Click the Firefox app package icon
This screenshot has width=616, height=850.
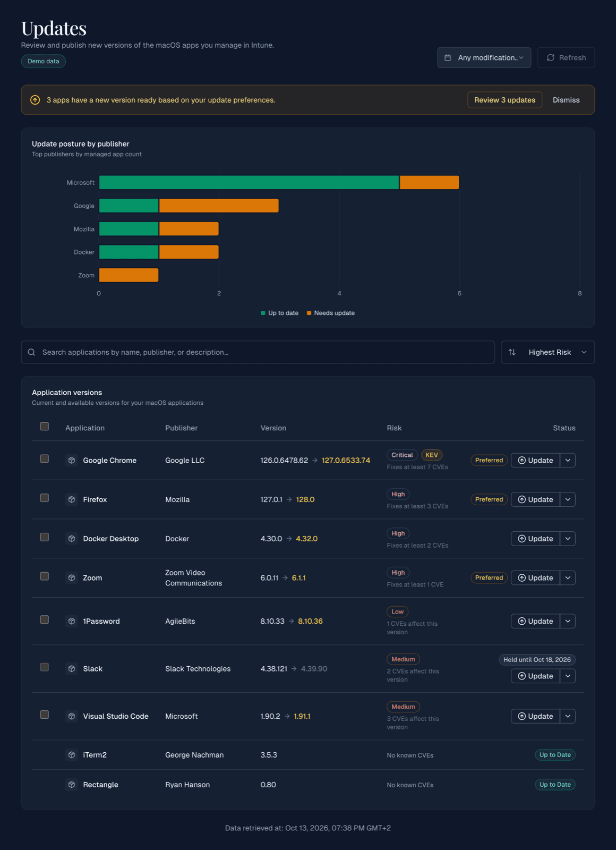72,499
